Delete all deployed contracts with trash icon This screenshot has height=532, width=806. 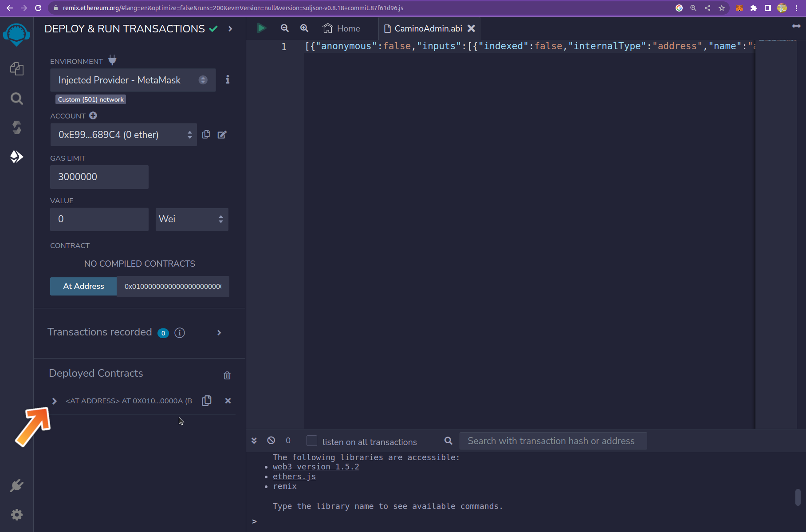pyautogui.click(x=227, y=375)
